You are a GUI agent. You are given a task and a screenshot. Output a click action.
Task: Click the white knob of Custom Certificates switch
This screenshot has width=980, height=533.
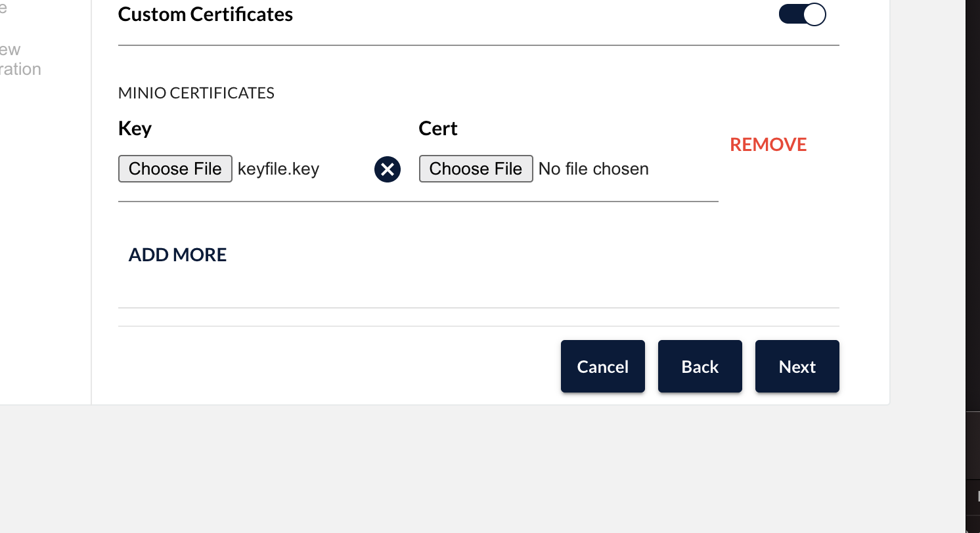coord(814,14)
